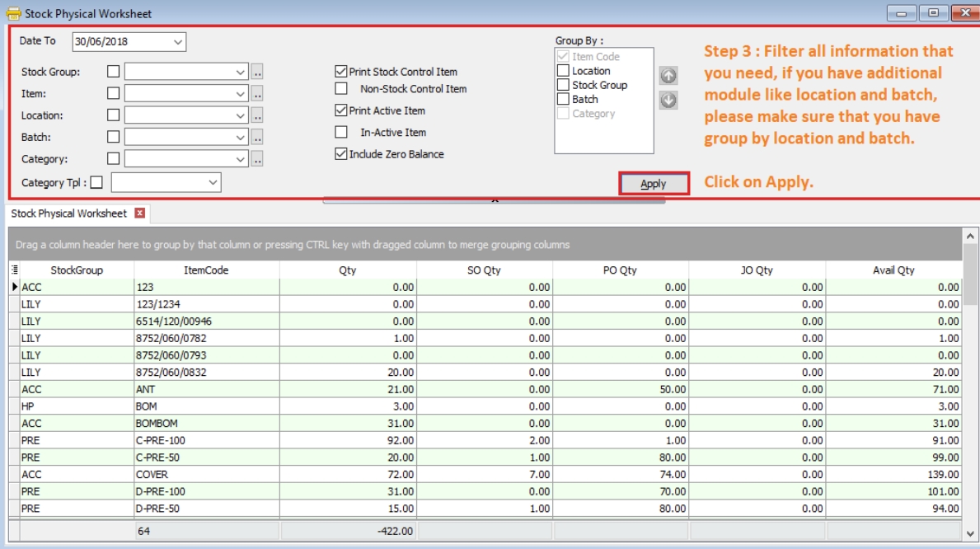Open the Category Tpl dropdown
980x549 pixels.
tap(213, 182)
